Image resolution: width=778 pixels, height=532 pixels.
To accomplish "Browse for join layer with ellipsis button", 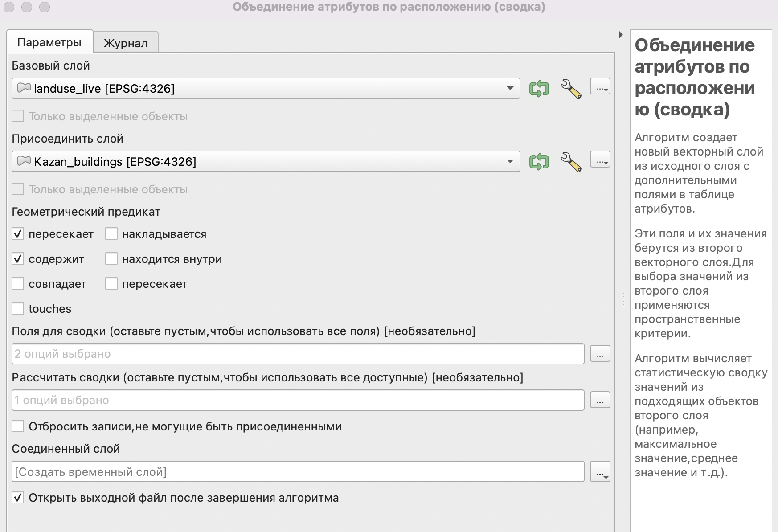I will (x=600, y=160).
